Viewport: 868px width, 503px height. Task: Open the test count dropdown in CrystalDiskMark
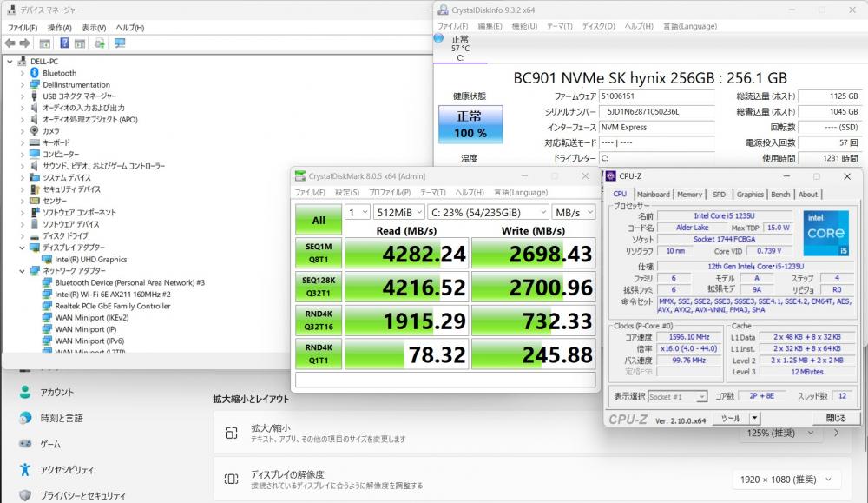pos(358,213)
